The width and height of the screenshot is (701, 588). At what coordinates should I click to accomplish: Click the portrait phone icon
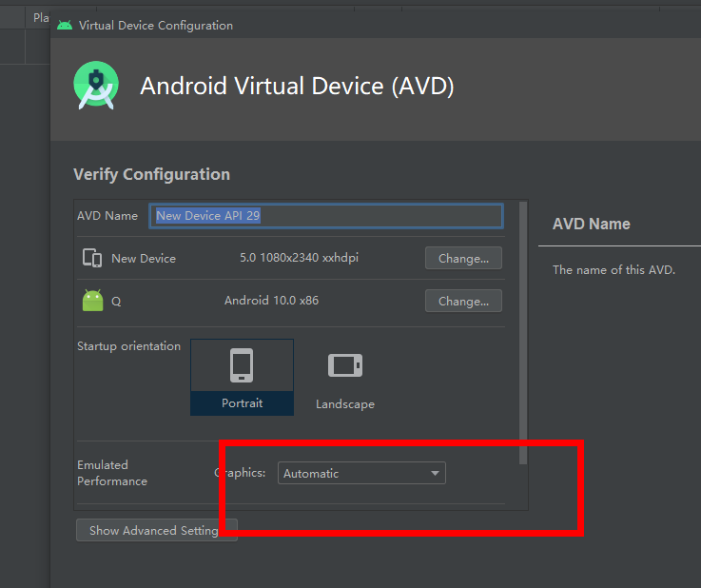click(x=242, y=364)
